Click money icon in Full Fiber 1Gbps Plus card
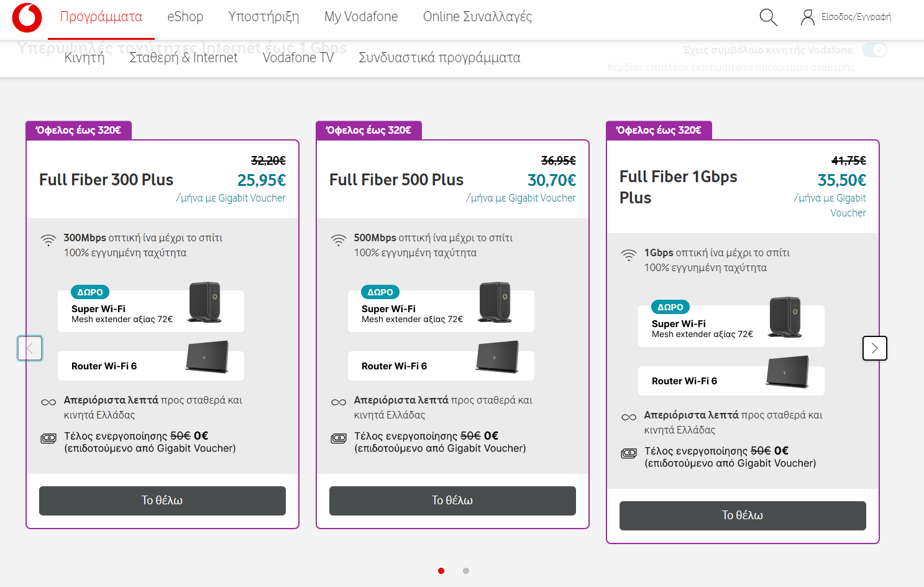This screenshot has height=587, width=924. click(629, 453)
